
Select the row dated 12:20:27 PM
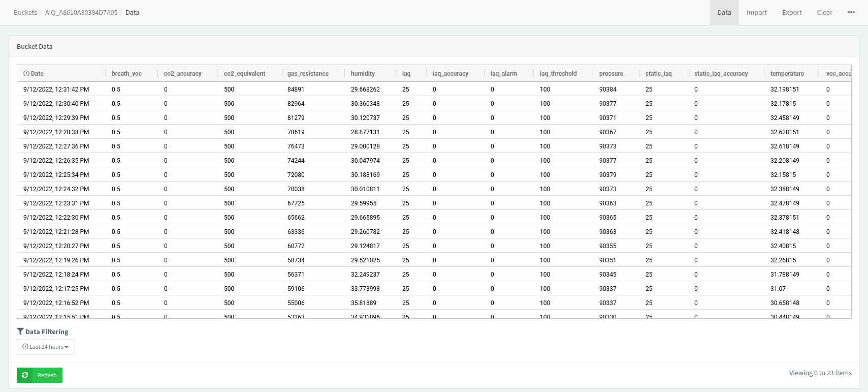pyautogui.click(x=56, y=246)
